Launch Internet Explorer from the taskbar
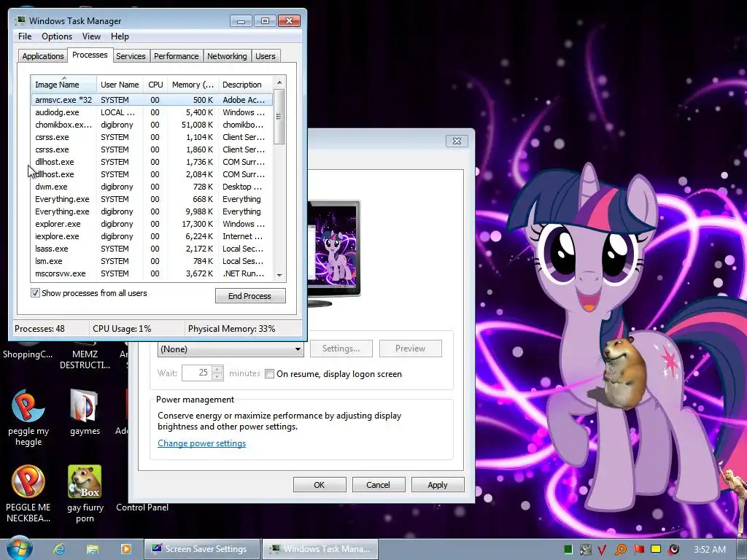Image resolution: width=747 pixels, height=560 pixels. (59, 549)
